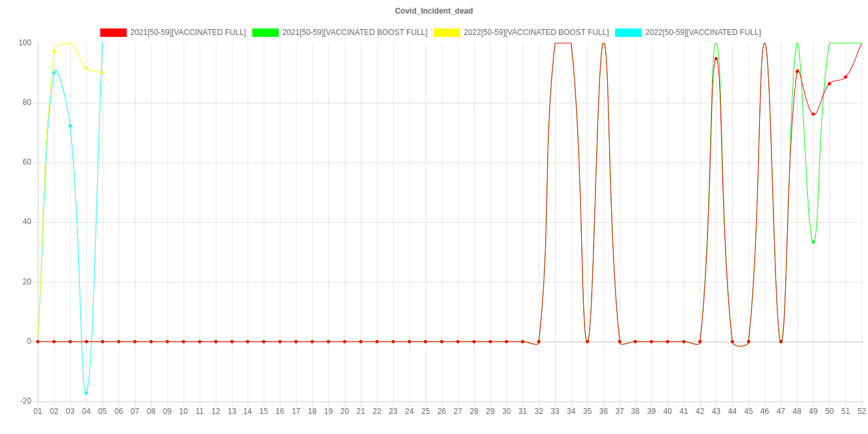The height and width of the screenshot is (434, 868).
Task: Pick the red data point at week 49
Action: click(x=813, y=114)
